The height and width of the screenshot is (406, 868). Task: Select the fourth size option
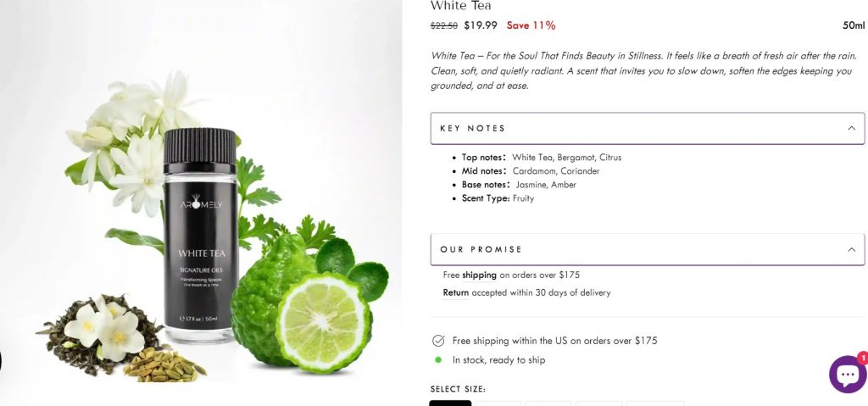(x=599, y=403)
